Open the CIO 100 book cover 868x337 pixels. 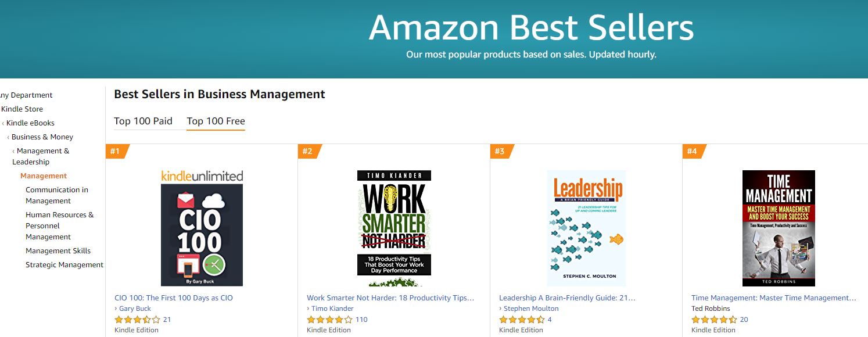[202, 228]
